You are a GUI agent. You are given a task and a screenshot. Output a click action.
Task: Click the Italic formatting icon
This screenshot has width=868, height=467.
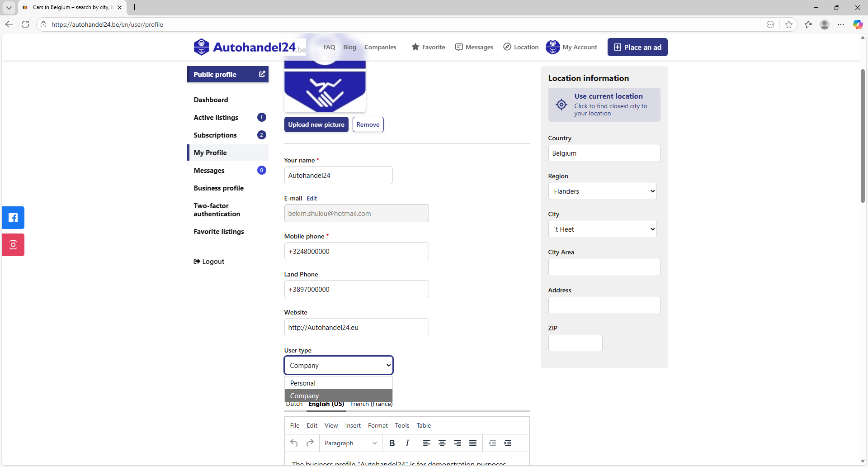click(407, 443)
